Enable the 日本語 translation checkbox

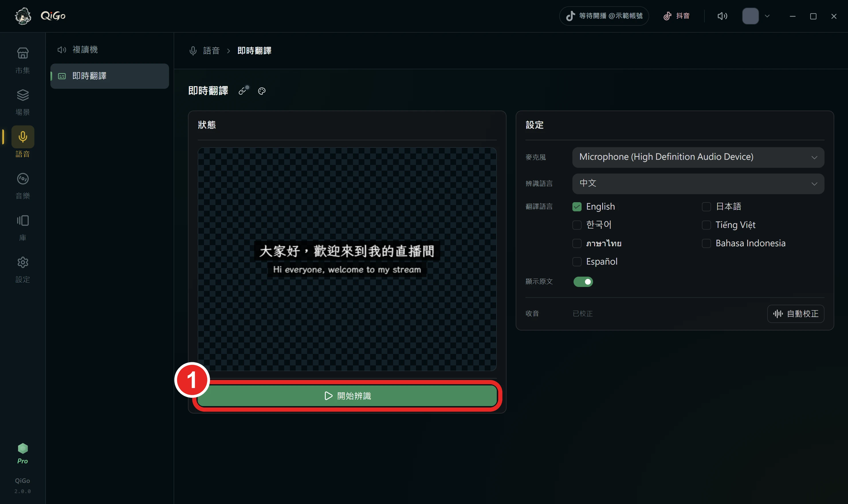(706, 206)
